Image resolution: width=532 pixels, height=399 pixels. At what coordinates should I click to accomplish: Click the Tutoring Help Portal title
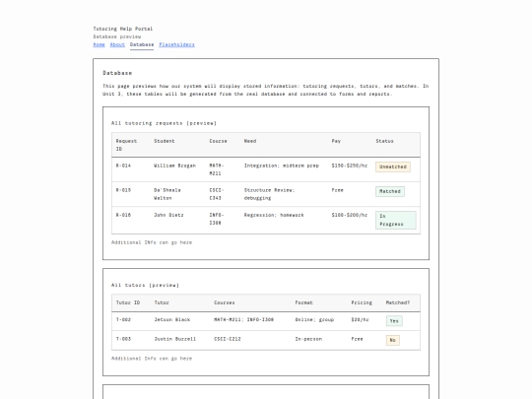click(x=123, y=29)
